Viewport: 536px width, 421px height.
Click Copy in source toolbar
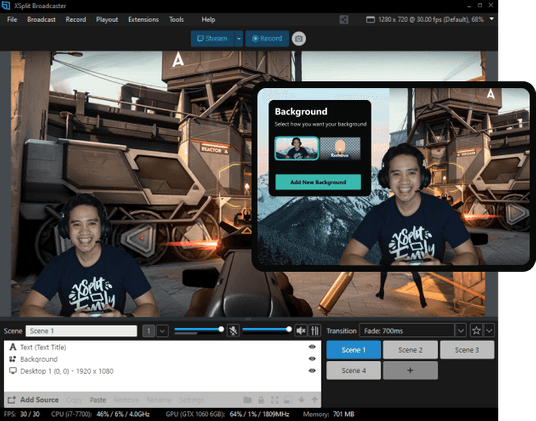[74, 400]
